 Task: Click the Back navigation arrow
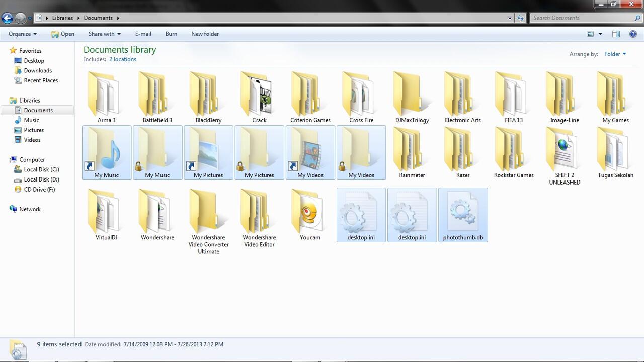pyautogui.click(x=7, y=18)
